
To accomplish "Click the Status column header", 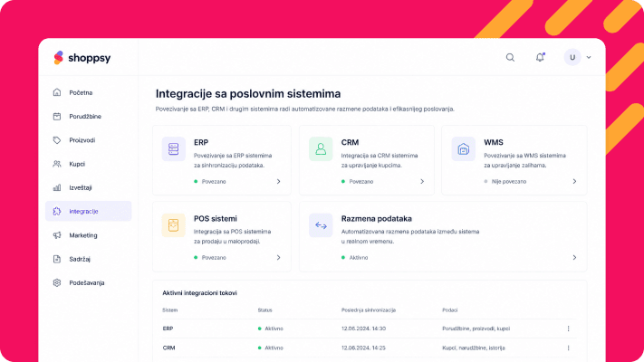I will [x=264, y=310].
